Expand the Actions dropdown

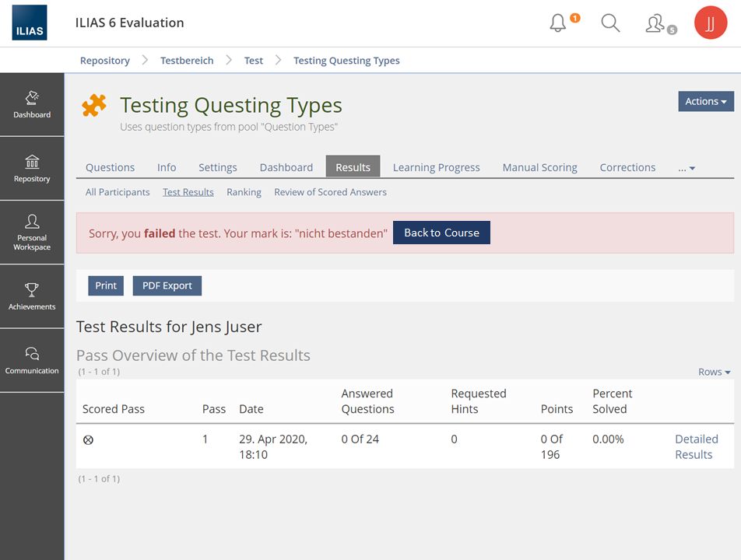coord(706,101)
